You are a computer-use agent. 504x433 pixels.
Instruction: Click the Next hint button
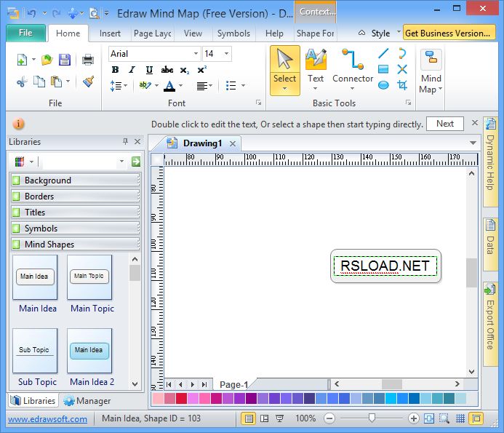[445, 124]
